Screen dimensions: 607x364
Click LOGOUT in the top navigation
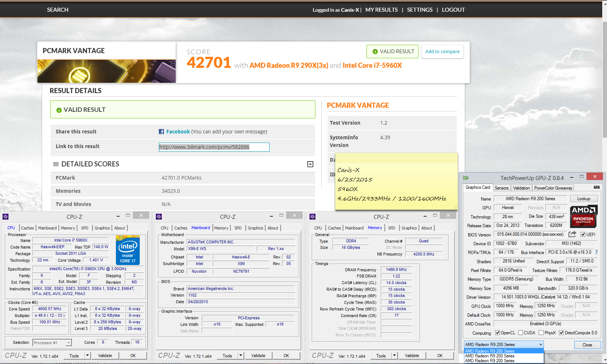pos(453,10)
